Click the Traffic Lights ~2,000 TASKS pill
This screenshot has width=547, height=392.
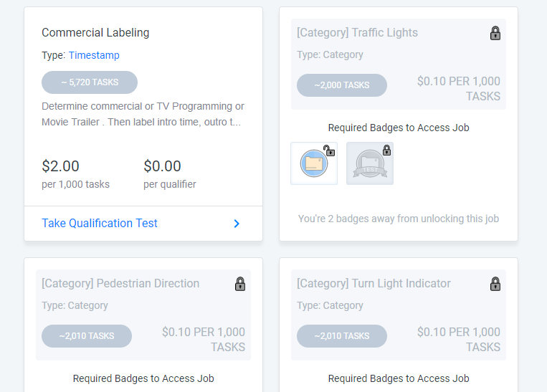click(342, 85)
